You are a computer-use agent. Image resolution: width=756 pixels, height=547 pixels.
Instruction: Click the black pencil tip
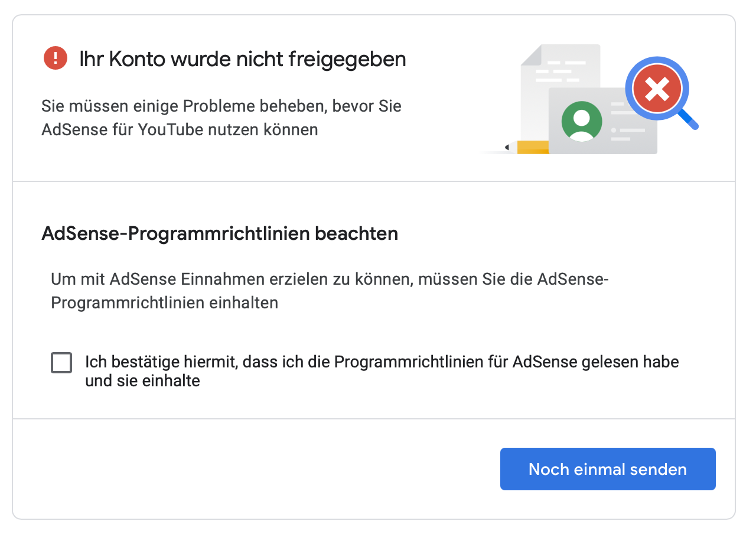pos(508,147)
